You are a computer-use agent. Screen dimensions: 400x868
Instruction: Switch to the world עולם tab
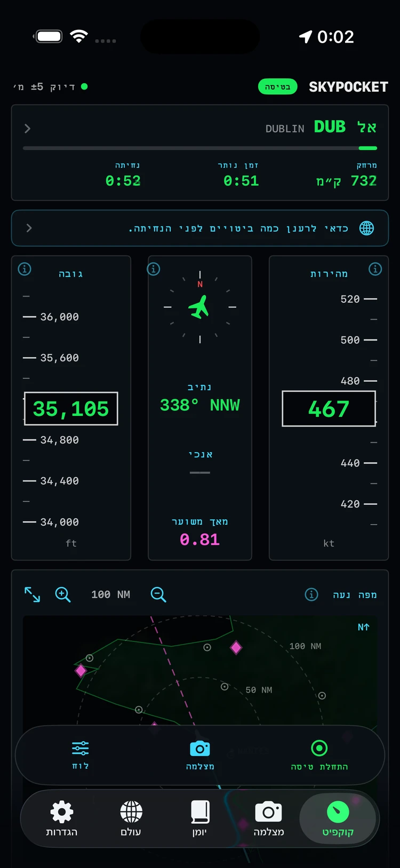[131, 819]
